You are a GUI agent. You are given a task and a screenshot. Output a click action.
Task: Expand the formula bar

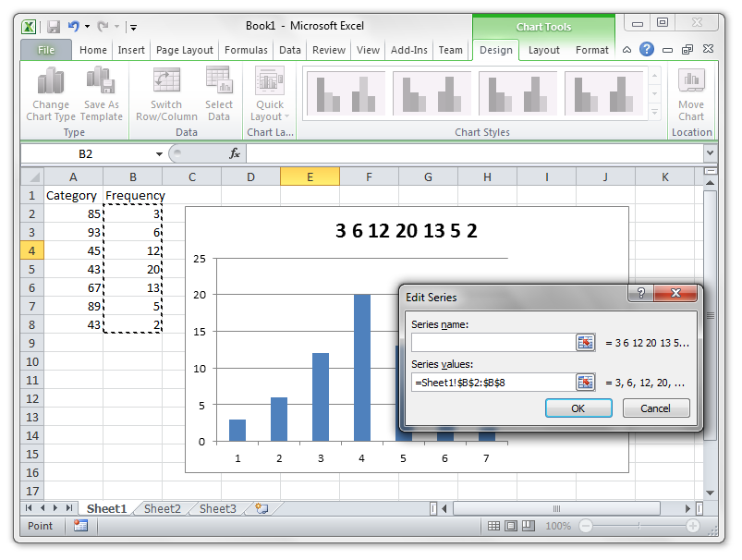(710, 152)
